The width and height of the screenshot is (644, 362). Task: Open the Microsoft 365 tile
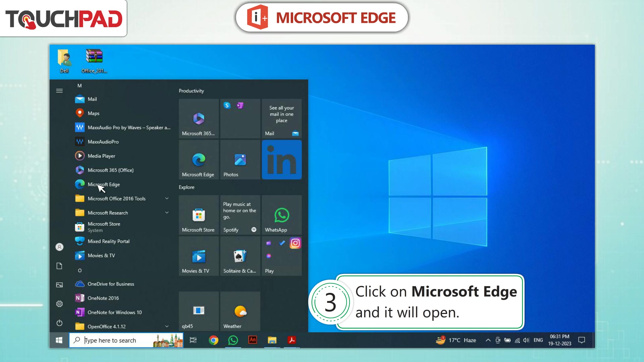point(199,118)
